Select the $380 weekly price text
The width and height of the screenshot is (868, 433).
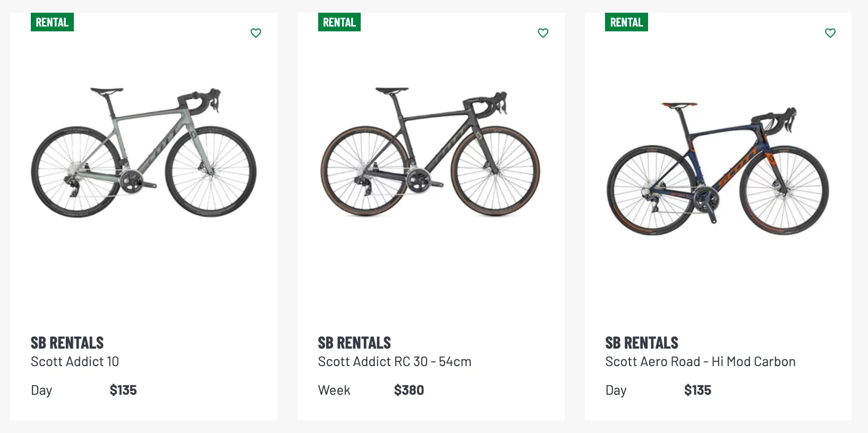[x=409, y=390]
